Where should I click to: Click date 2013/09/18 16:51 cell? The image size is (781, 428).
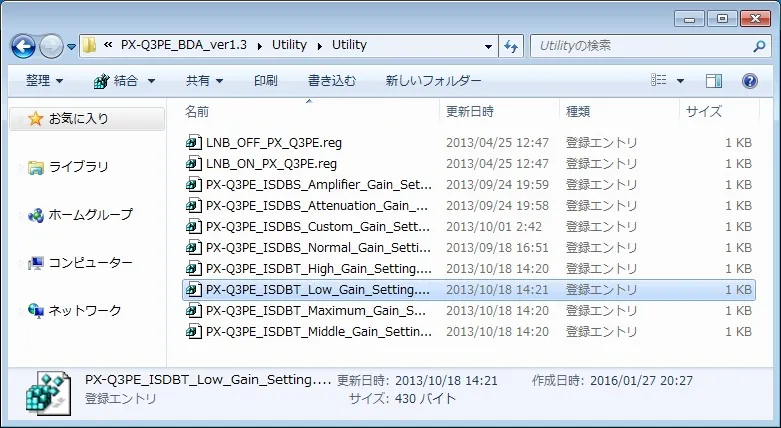pyautogui.click(x=497, y=248)
